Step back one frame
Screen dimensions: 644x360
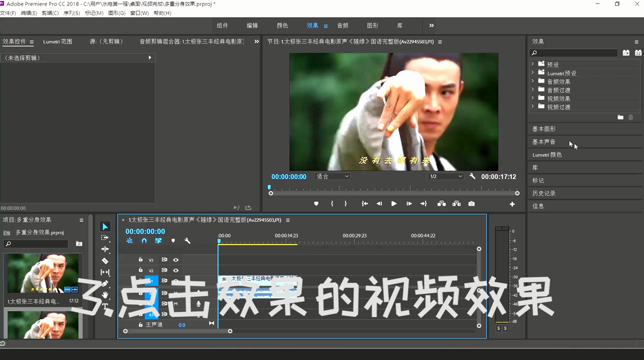[x=379, y=204]
